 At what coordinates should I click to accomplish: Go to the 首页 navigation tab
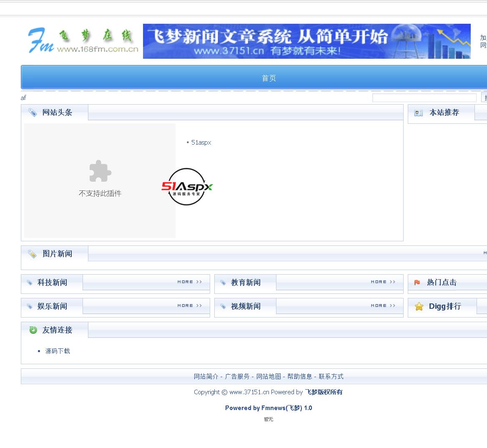(x=269, y=78)
